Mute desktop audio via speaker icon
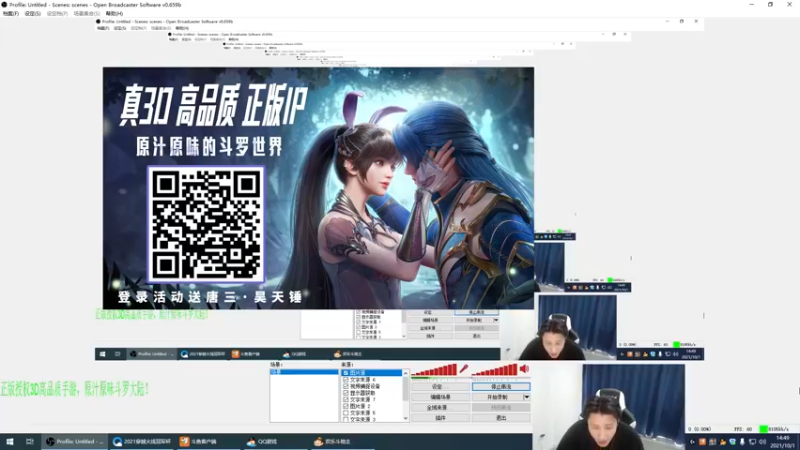 pyautogui.click(x=524, y=368)
